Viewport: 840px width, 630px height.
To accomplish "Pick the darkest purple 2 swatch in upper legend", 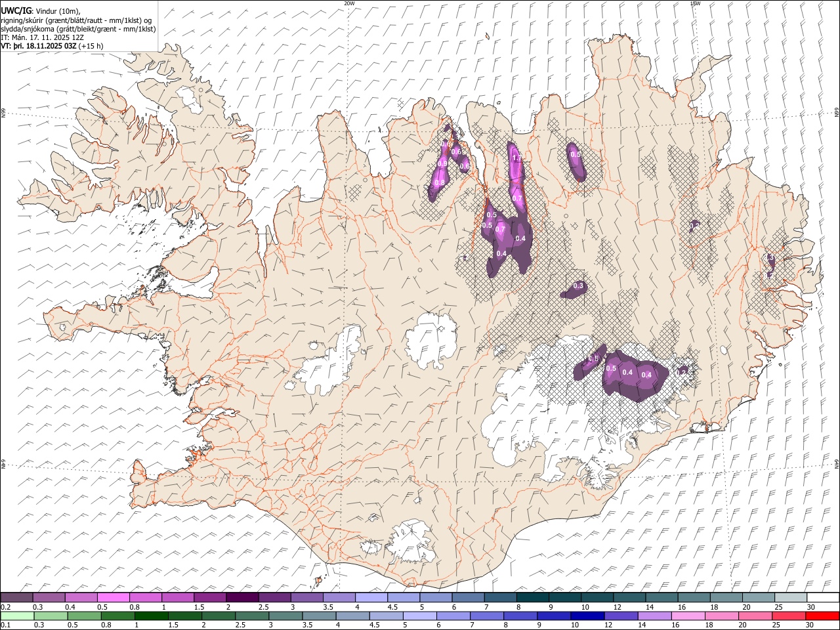I will point(242,597).
